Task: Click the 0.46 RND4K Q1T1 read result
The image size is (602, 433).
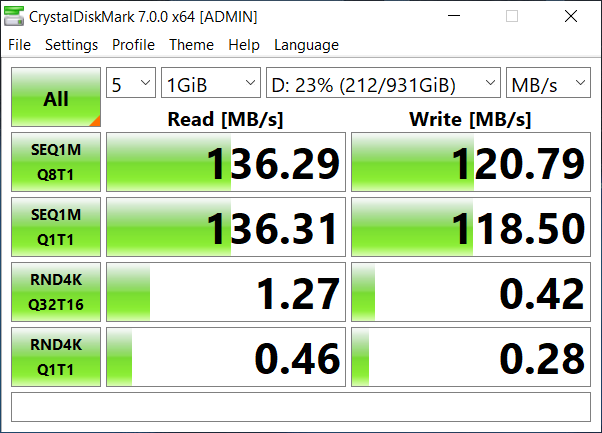Action: coord(226,357)
